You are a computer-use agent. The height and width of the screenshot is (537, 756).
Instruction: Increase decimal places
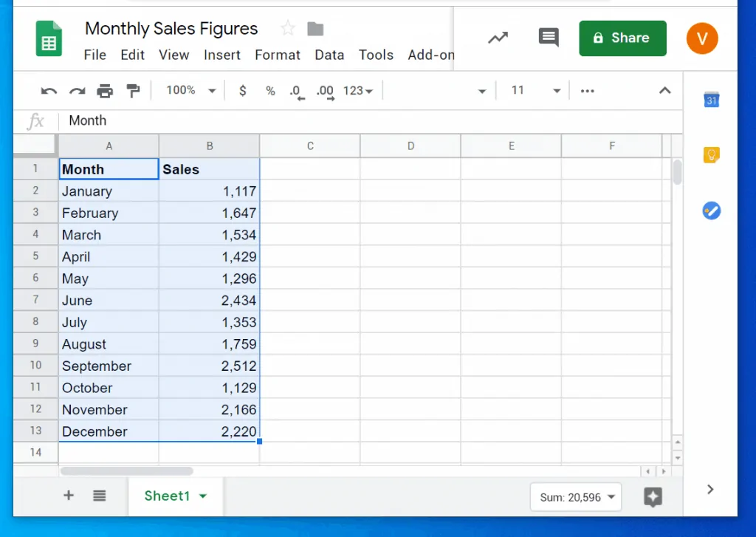(x=325, y=90)
